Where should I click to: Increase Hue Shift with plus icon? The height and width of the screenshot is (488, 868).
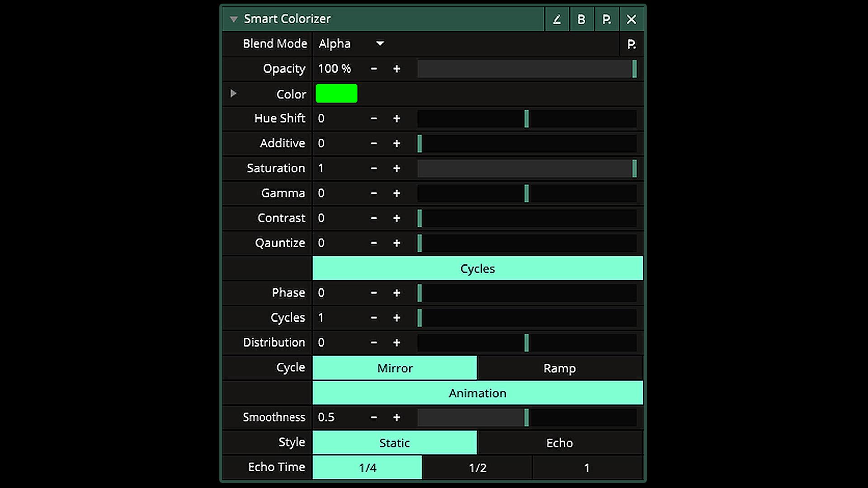tap(396, 119)
